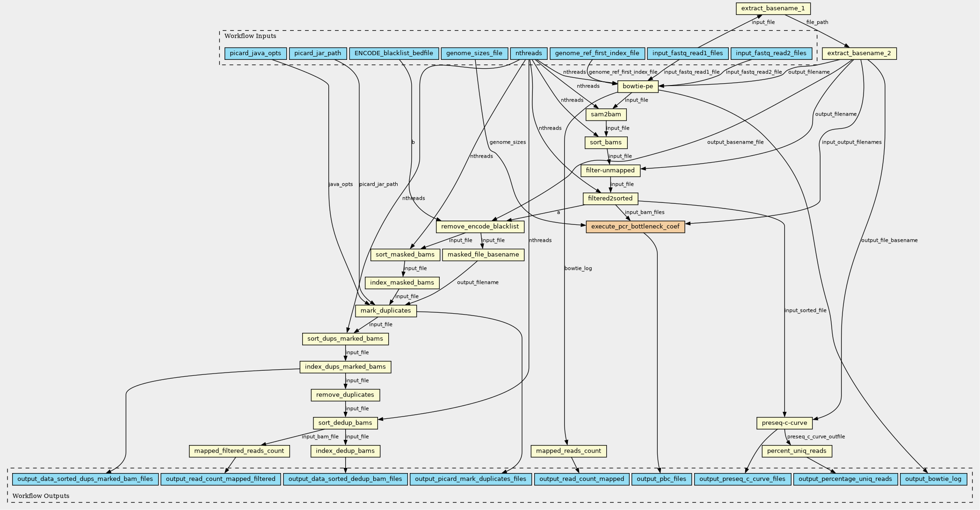Click the mapped_reads_count step node
The image size is (980, 510).
(569, 451)
